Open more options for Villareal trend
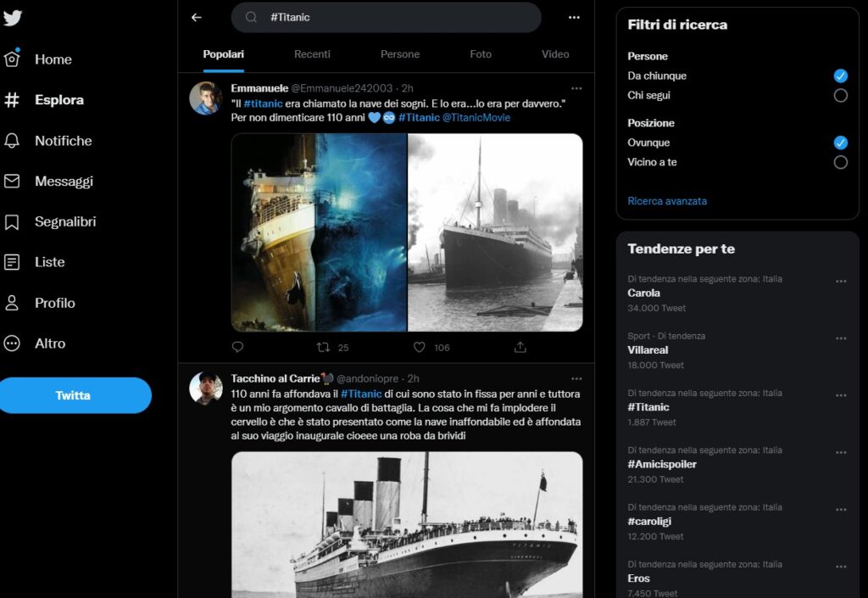868x598 pixels. coord(841,338)
